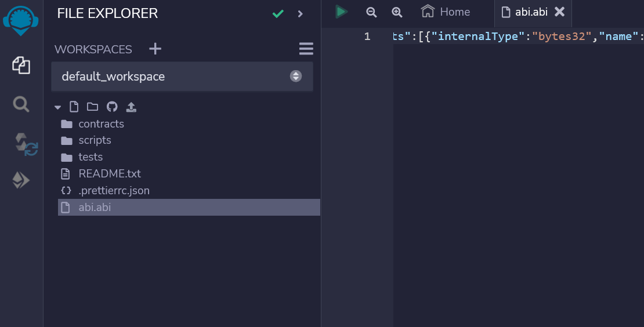The image size is (644, 327).
Task: Open the workspaces hamburger menu
Action: (x=306, y=49)
